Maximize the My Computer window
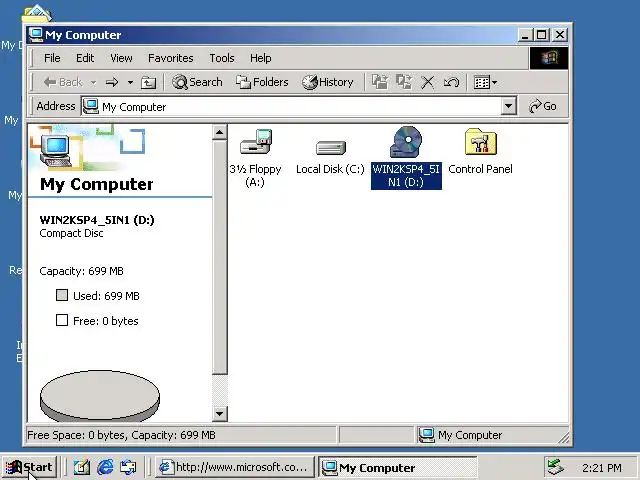The width and height of the screenshot is (640, 480). coord(542,35)
